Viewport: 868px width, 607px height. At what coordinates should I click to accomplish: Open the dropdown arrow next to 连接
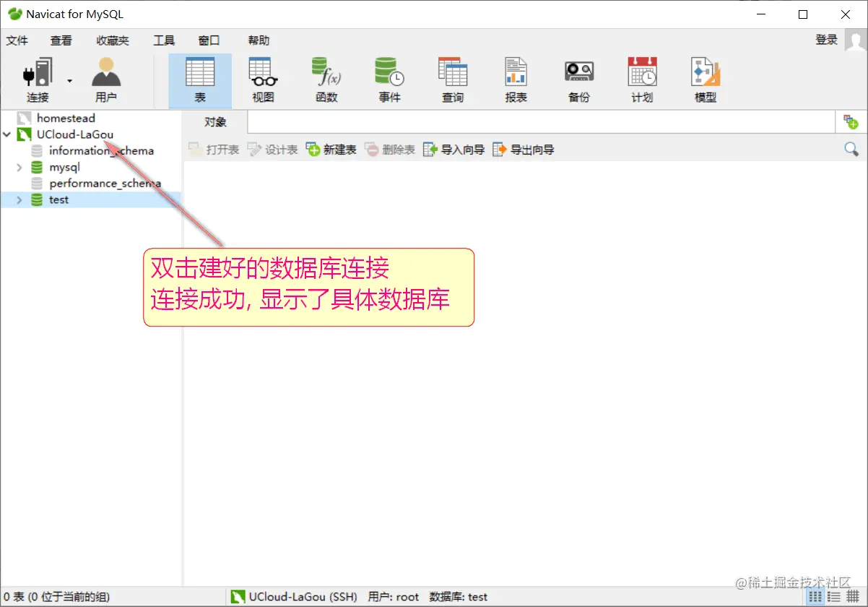point(70,80)
